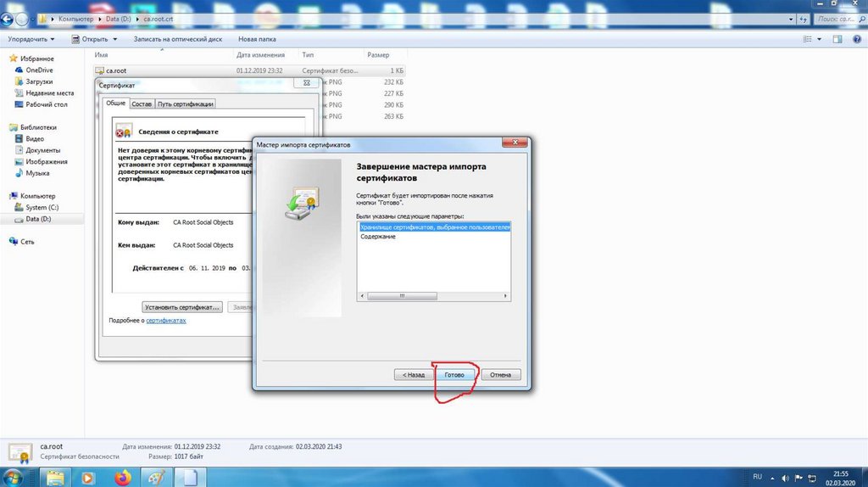Click the Готово button in the wizard
This screenshot has width=868, height=487.
(x=454, y=374)
